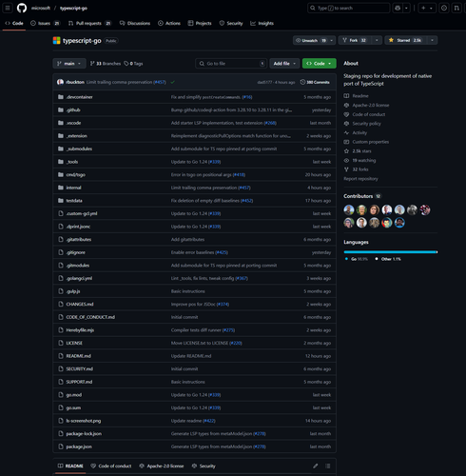
Task: Select the README tab below file list
Action: (x=70, y=466)
